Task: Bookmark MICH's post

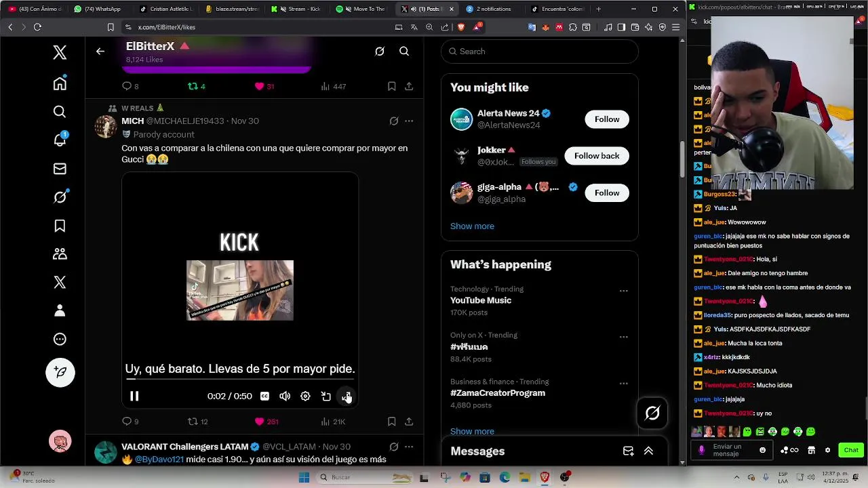Action: [391, 422]
